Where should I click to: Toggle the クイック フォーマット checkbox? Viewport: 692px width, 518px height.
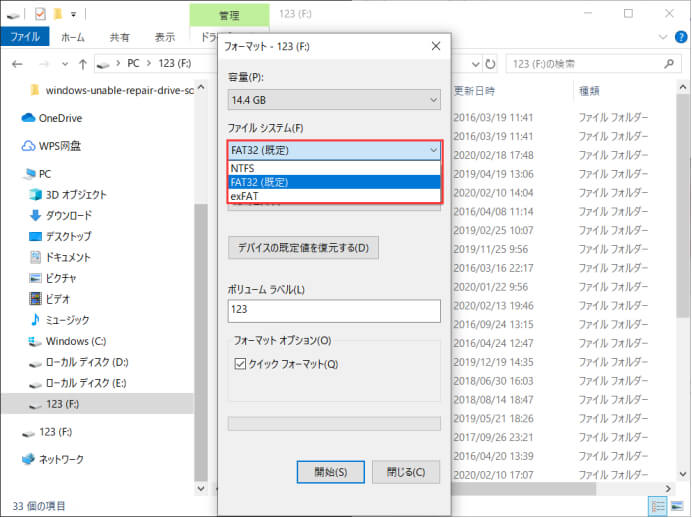pos(240,364)
